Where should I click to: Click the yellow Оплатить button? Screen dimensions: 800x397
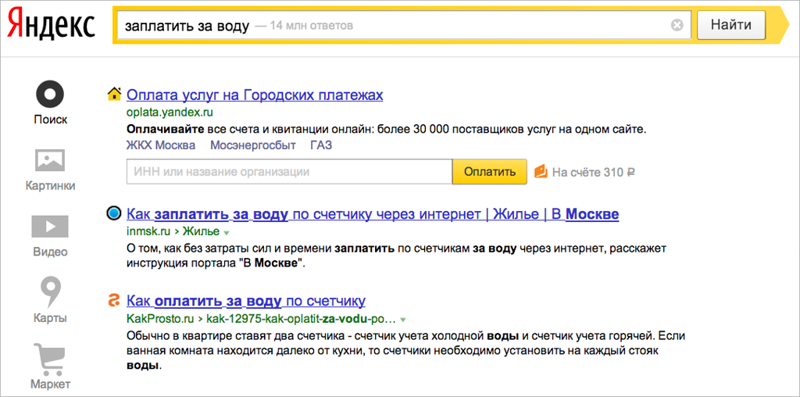[x=489, y=172]
